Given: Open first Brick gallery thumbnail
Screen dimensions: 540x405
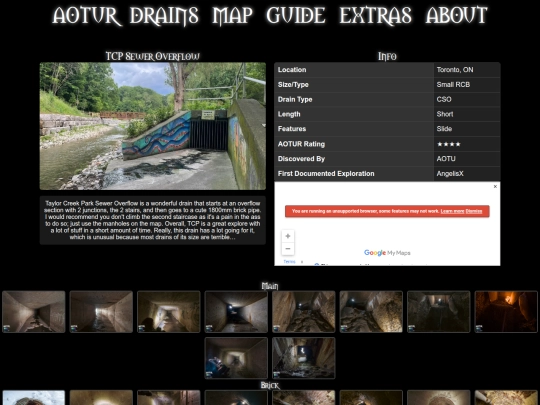Looking at the screenshot, I should coord(34,398).
